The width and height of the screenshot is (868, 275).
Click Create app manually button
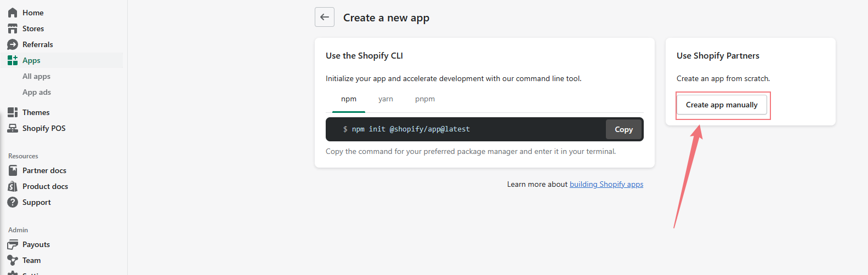[x=722, y=105]
